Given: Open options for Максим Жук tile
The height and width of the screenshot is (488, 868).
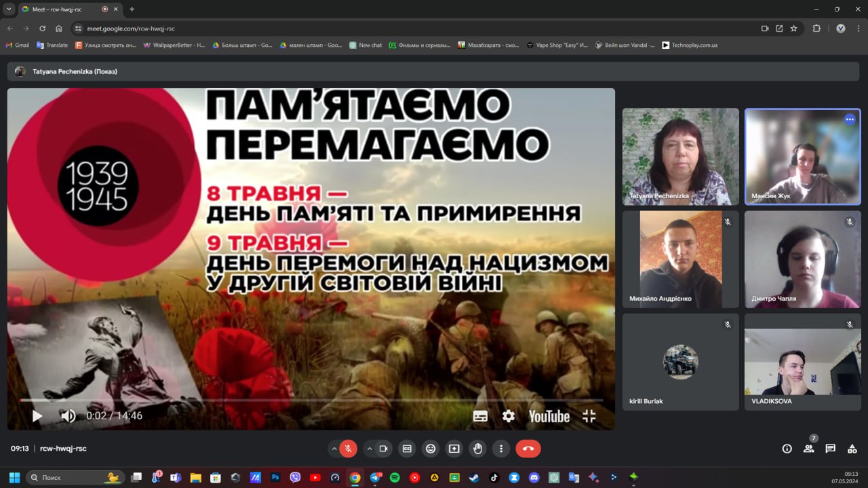Looking at the screenshot, I should [x=850, y=119].
